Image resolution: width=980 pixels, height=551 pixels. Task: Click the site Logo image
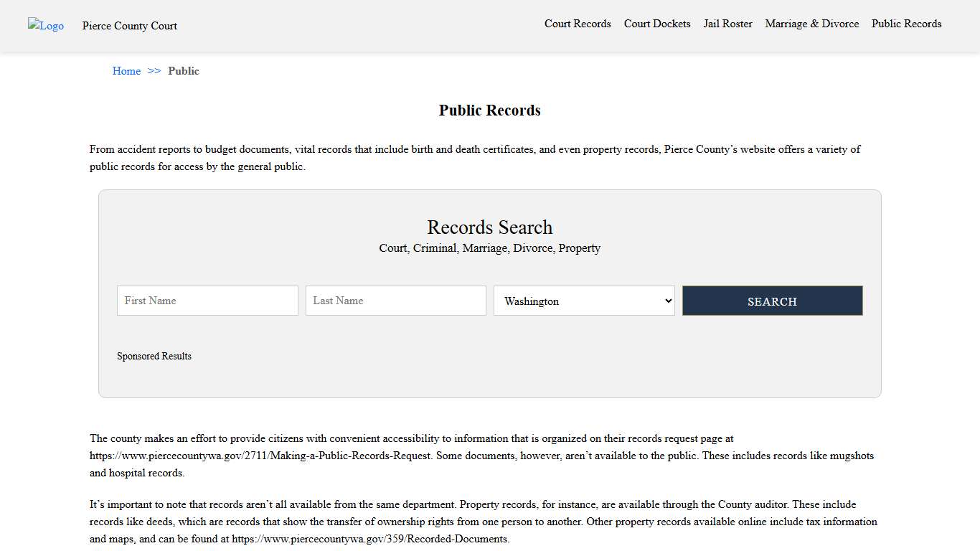coord(45,25)
